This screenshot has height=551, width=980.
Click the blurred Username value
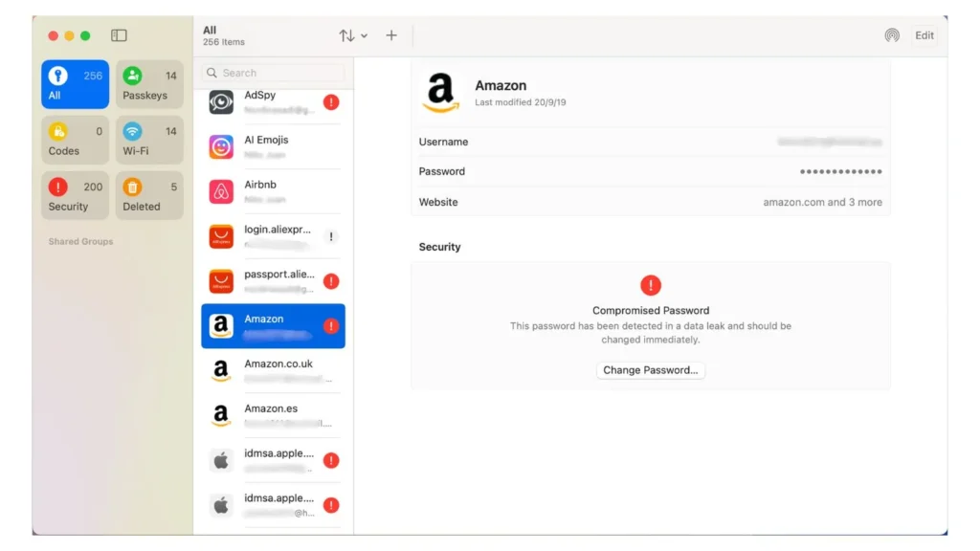[x=830, y=143]
